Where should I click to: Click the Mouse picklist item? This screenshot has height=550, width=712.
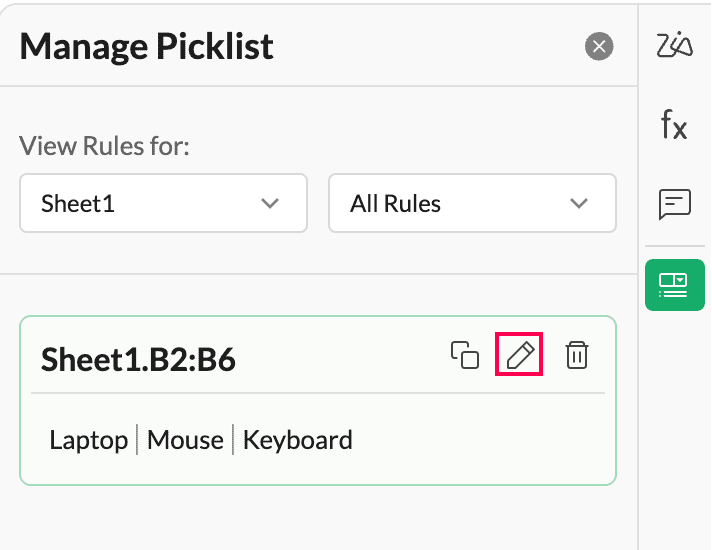[185, 440]
